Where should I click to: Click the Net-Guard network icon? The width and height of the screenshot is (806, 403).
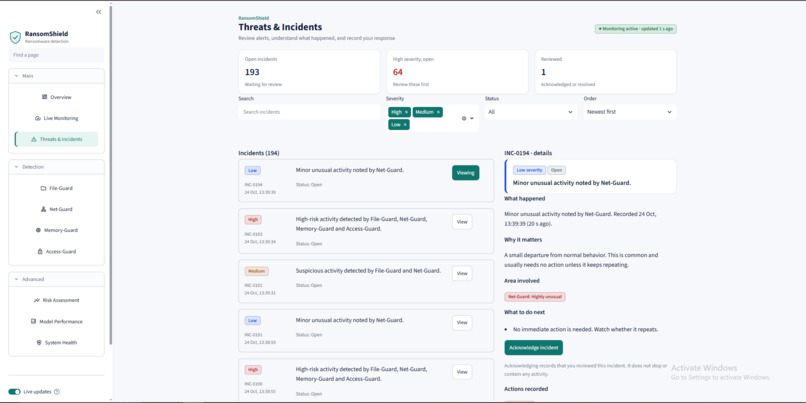click(44, 209)
